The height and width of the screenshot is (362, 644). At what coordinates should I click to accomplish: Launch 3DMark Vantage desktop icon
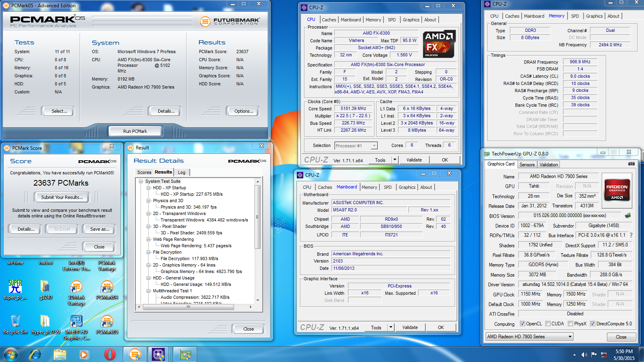coord(77,293)
